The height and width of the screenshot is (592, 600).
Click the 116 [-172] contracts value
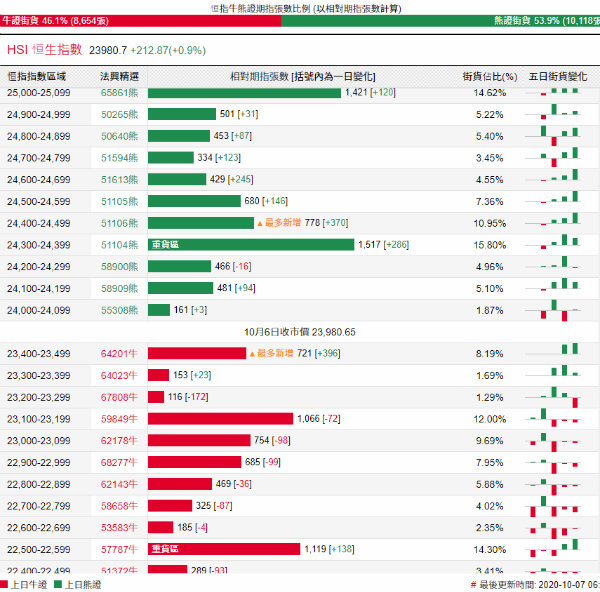(188, 397)
